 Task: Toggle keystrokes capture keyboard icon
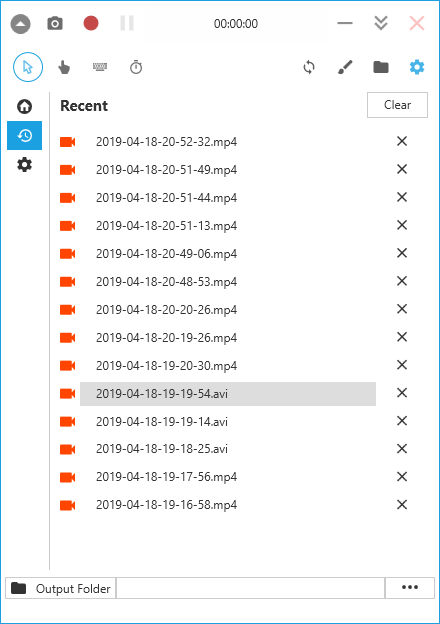coord(100,66)
